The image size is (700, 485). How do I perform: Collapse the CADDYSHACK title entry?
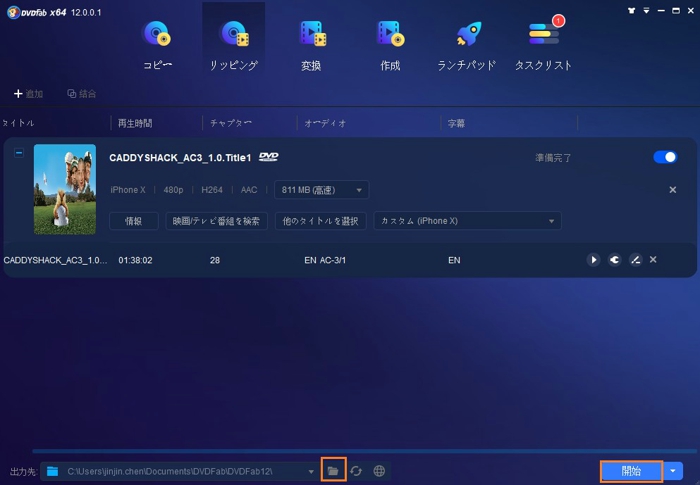point(18,153)
